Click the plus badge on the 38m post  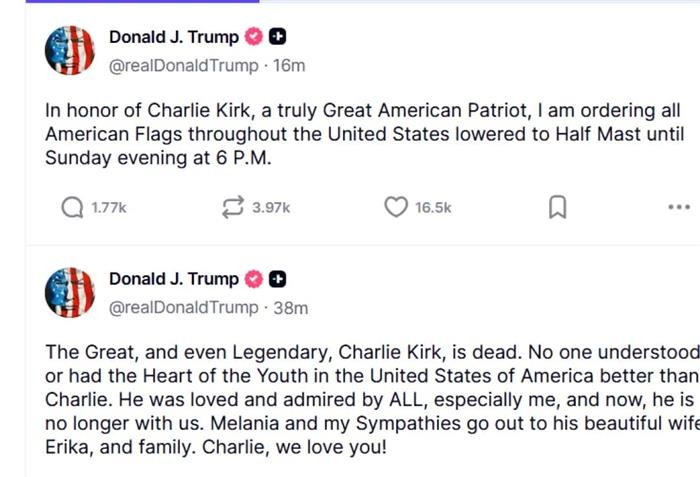click(x=279, y=279)
